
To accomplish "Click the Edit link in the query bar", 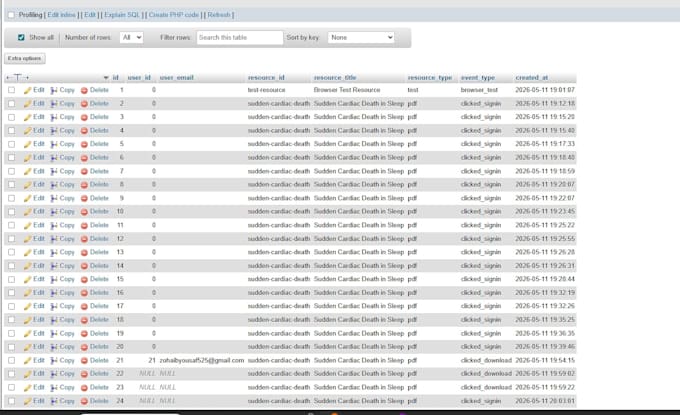I will tap(90, 15).
